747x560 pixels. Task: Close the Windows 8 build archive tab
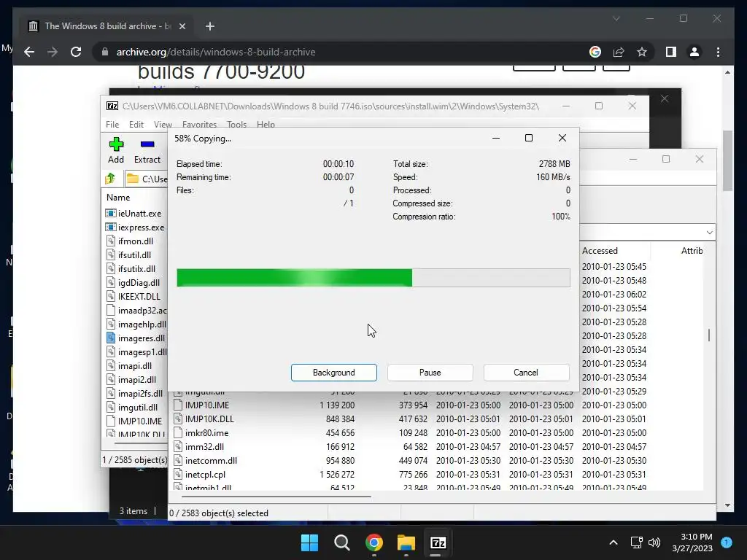(x=182, y=26)
